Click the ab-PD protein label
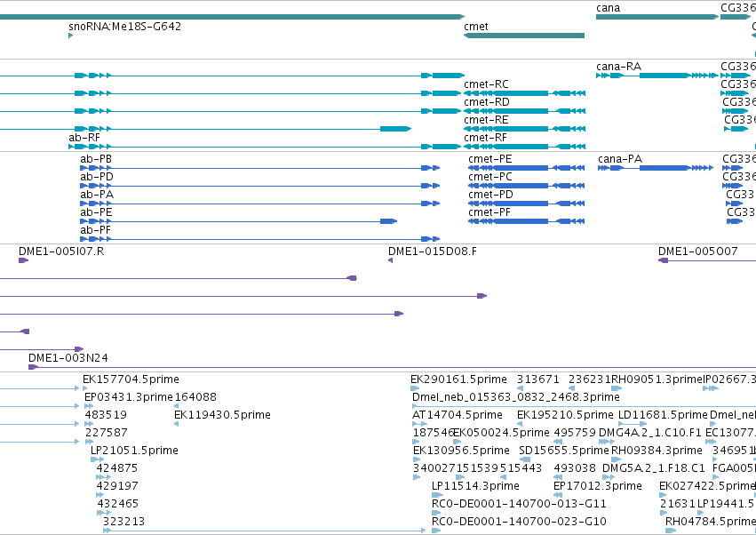The height and width of the screenshot is (535, 756). [x=97, y=177]
